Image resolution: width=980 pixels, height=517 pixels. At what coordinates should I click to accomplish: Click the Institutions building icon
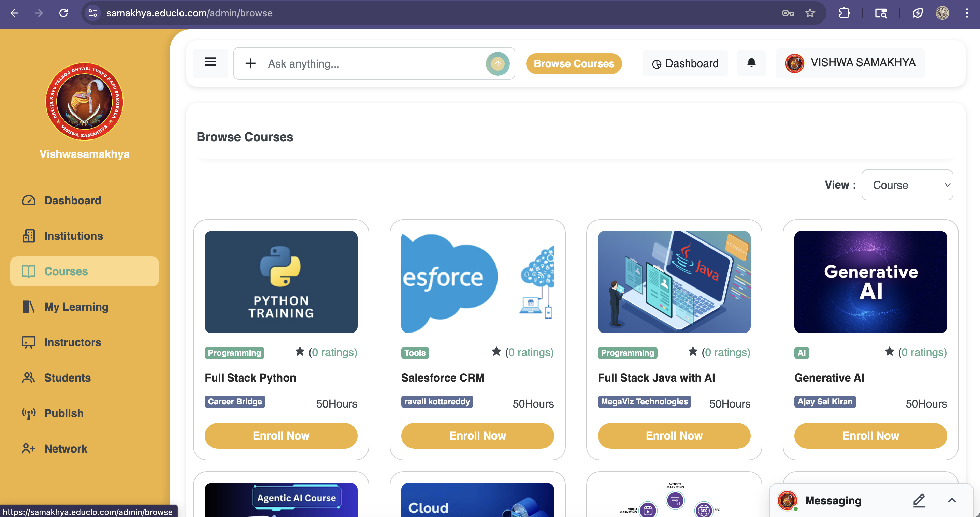(x=29, y=236)
